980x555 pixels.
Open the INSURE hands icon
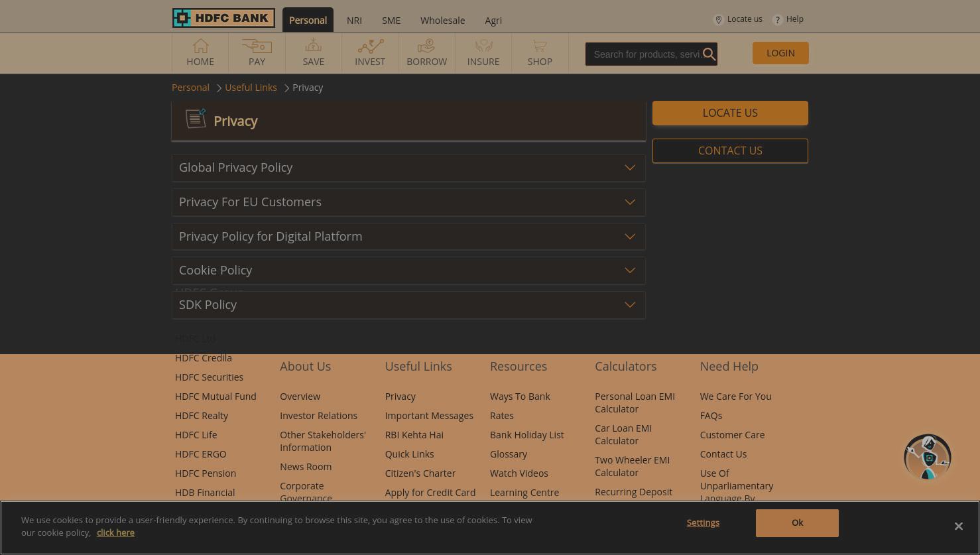click(483, 46)
